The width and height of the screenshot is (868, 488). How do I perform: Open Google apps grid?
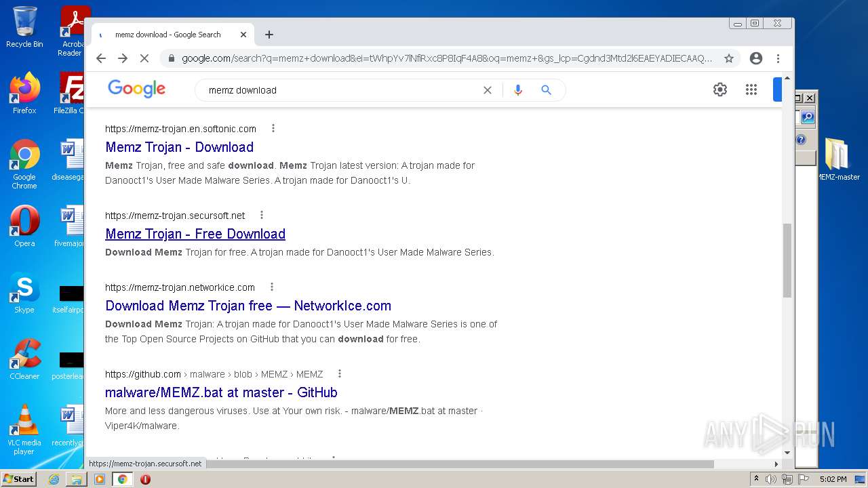pyautogui.click(x=751, y=89)
